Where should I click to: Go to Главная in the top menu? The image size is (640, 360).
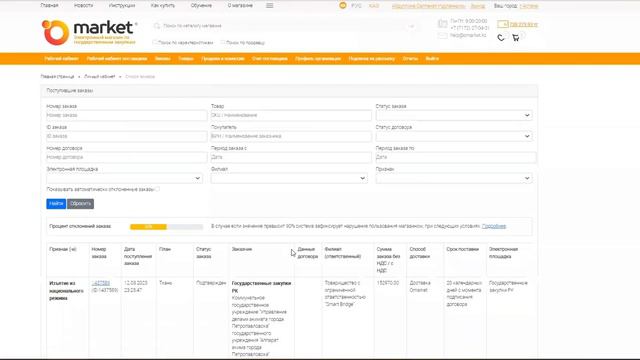click(x=49, y=6)
